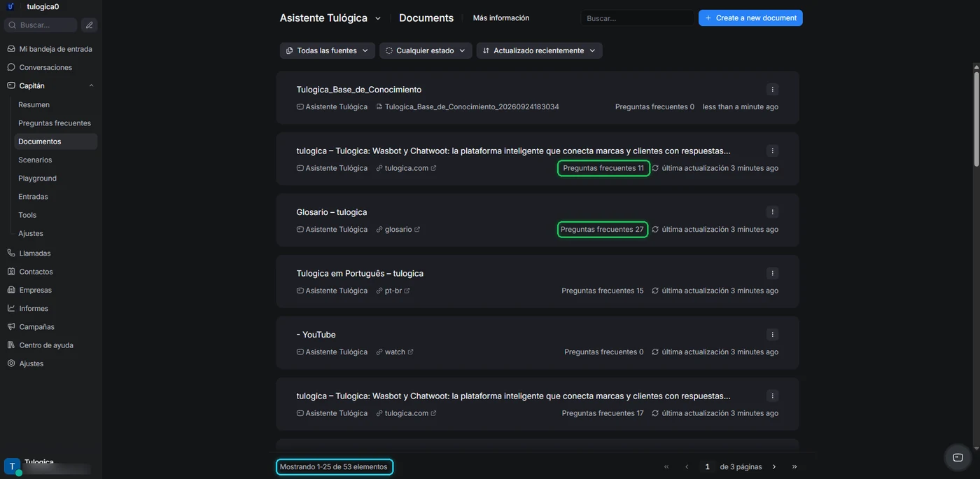Expand the Asistente Tulógica assistant switcher
980x479 pixels.
[330, 18]
